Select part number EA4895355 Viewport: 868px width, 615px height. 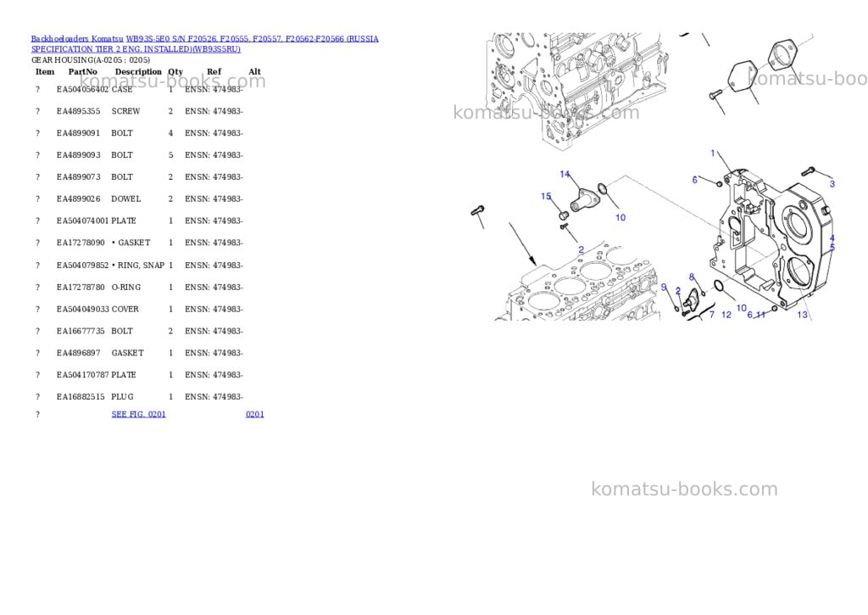tap(79, 111)
